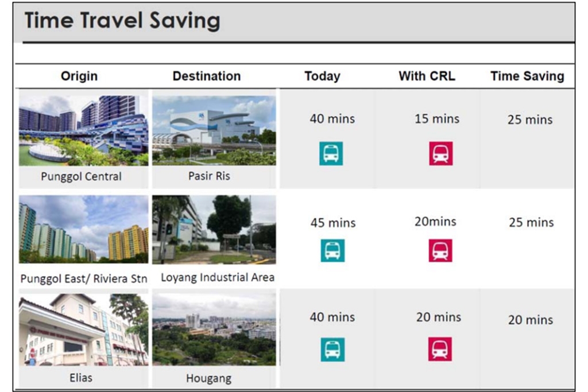Click the Time Saving column header
588x392 pixels.
[527, 76]
